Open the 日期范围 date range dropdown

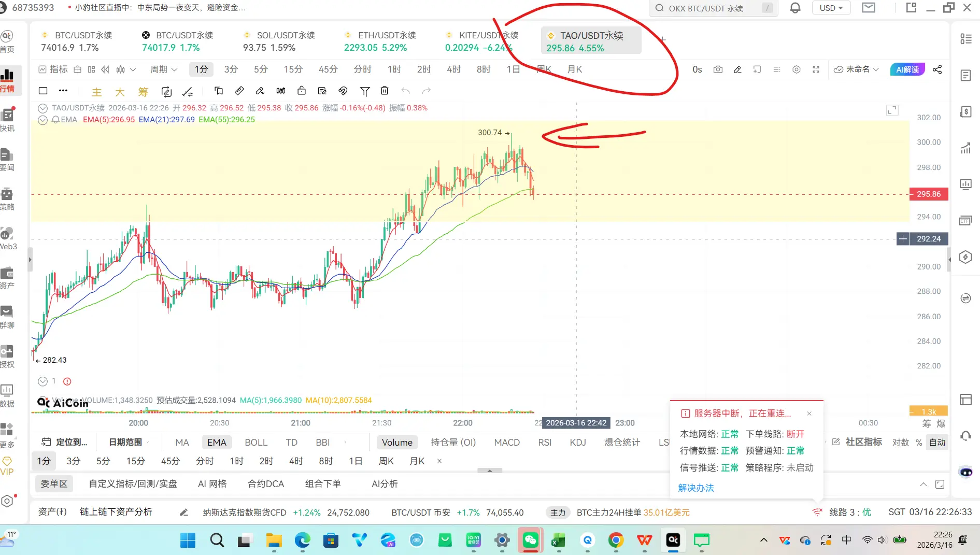coord(129,442)
